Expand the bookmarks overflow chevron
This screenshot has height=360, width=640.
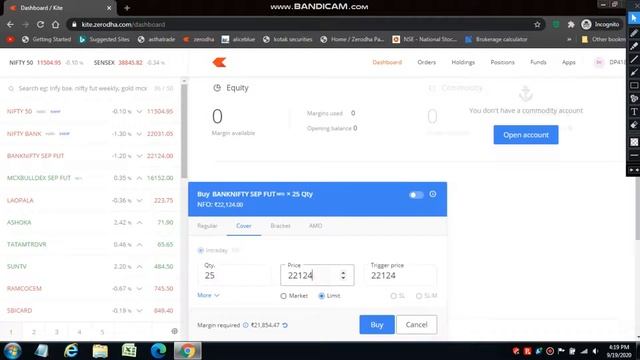[x=569, y=39]
